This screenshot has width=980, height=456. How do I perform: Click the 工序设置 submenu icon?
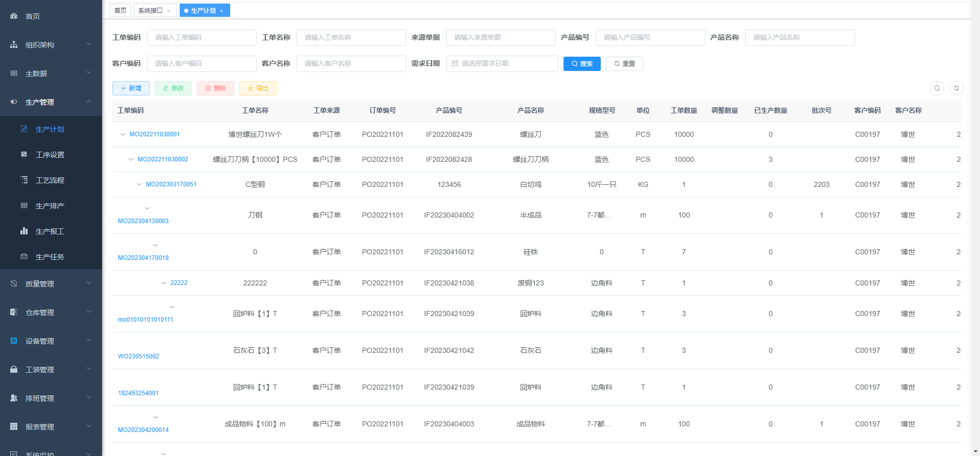[24, 155]
